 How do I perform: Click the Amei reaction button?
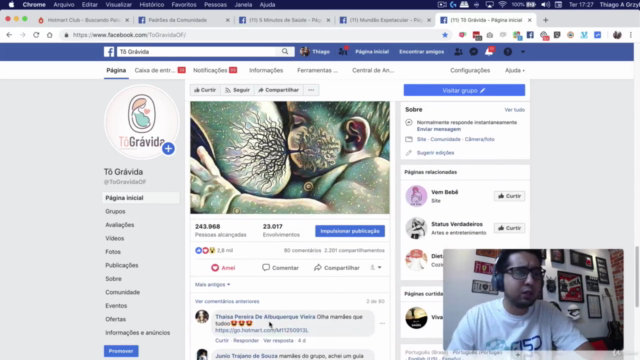(223, 268)
